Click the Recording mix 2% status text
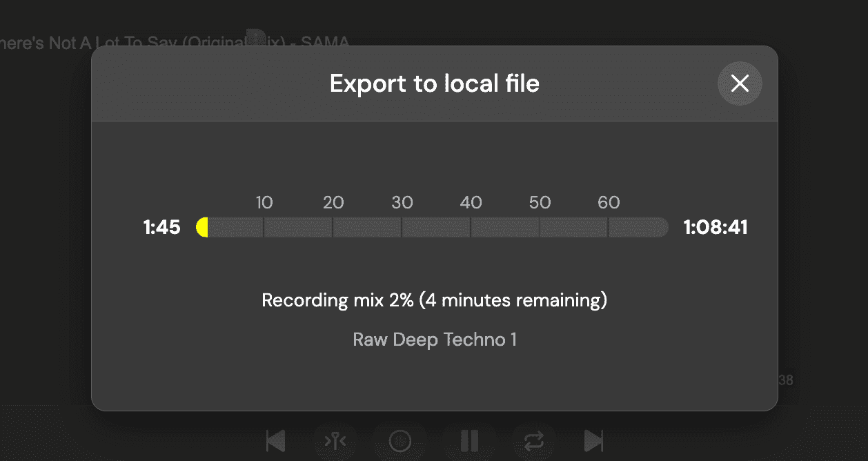This screenshot has width=868, height=461. (x=434, y=300)
